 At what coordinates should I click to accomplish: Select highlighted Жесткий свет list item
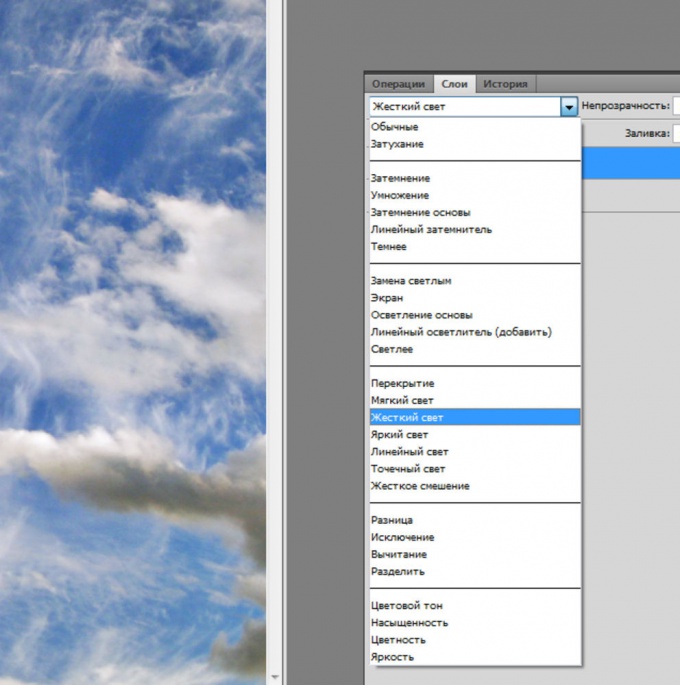(475, 417)
